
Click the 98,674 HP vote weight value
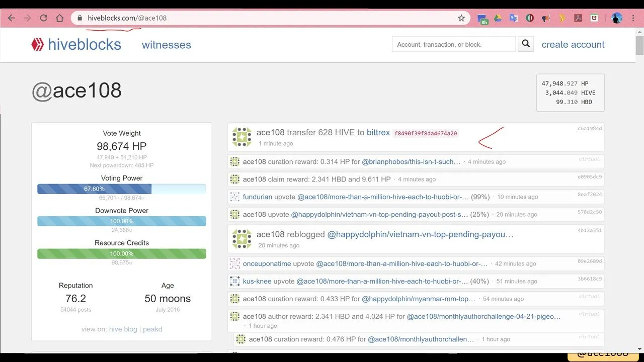(122, 146)
